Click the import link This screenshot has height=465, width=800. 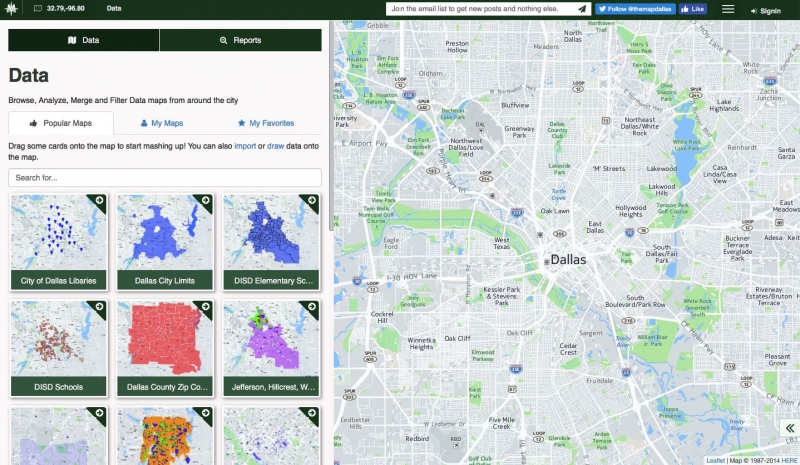tap(245, 146)
